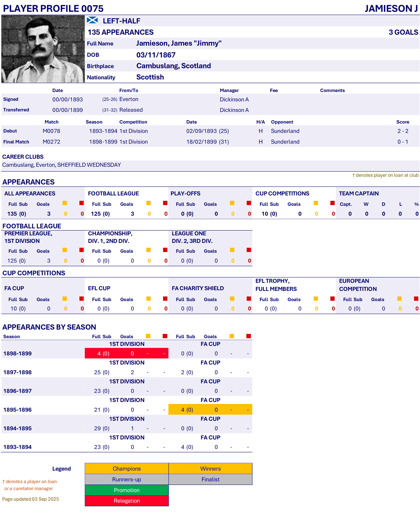Click red card icon under FA Cup
This screenshot has height=517, width=420.
82,299
